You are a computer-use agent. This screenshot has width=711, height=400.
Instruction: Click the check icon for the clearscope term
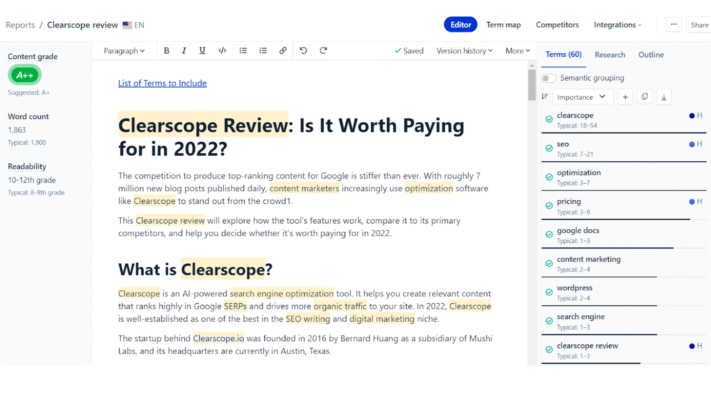[x=549, y=119]
